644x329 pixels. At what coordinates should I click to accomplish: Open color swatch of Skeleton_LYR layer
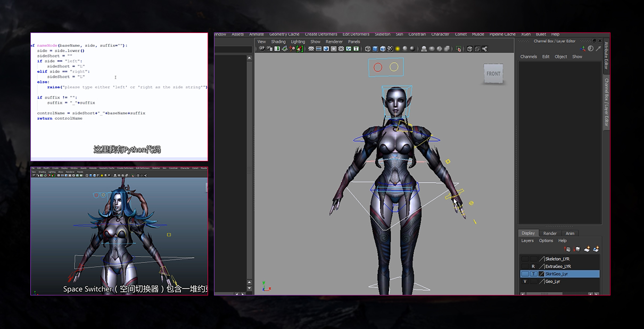tap(542, 259)
